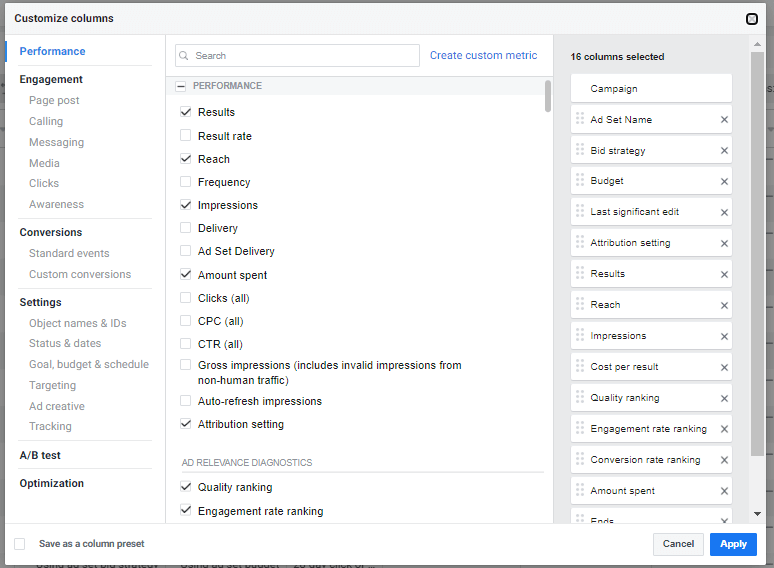The image size is (774, 568).
Task: Enable the Frequency checkbox
Action: point(186,182)
